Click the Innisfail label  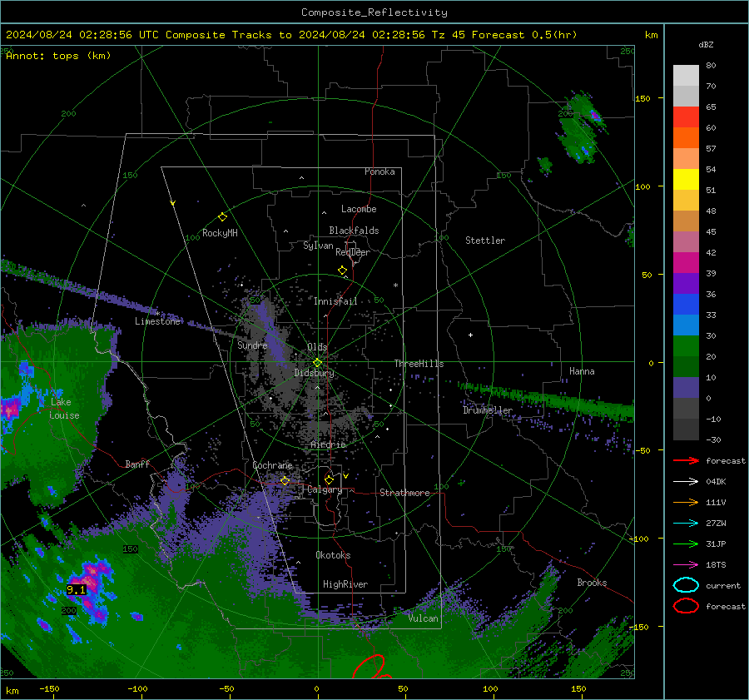[335, 301]
